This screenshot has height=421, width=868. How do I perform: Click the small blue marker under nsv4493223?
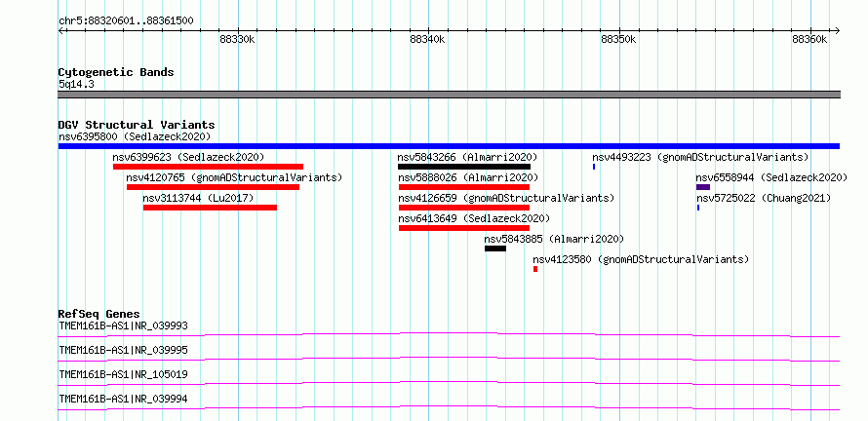click(x=594, y=167)
